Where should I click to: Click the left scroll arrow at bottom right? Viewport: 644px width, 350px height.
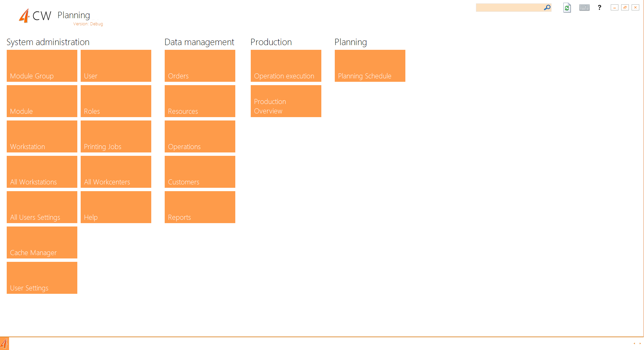tap(634, 344)
